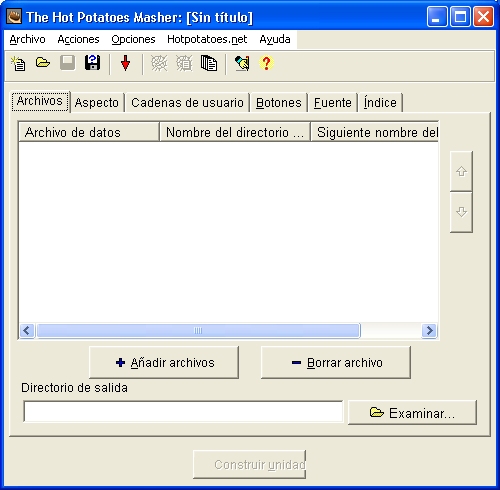
Task: Switch to the Fuente tab
Action: tap(333, 103)
